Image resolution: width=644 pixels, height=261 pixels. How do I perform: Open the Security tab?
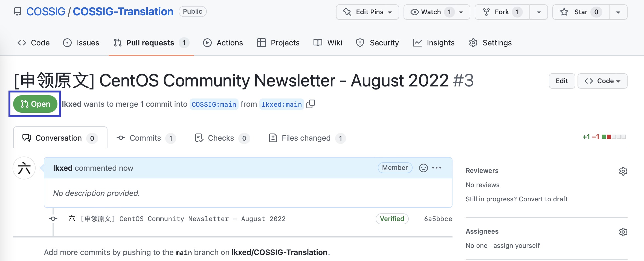pyautogui.click(x=377, y=43)
